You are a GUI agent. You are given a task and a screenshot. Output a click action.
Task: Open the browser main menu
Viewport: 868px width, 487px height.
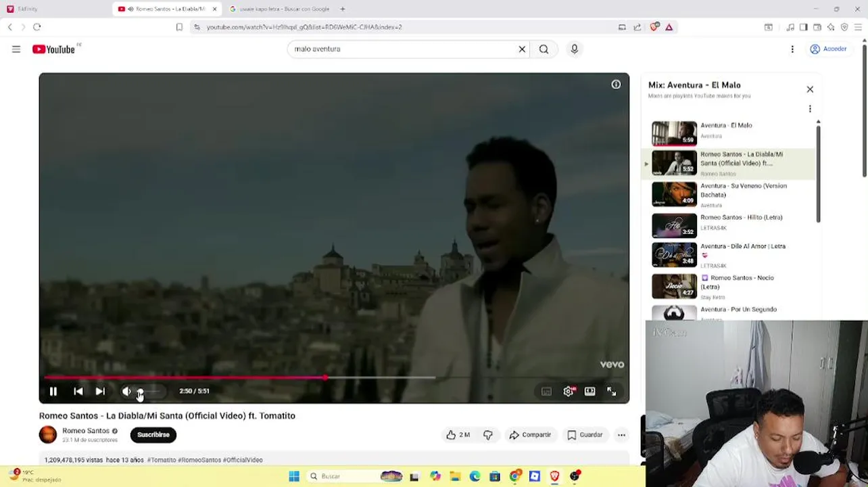[858, 27]
